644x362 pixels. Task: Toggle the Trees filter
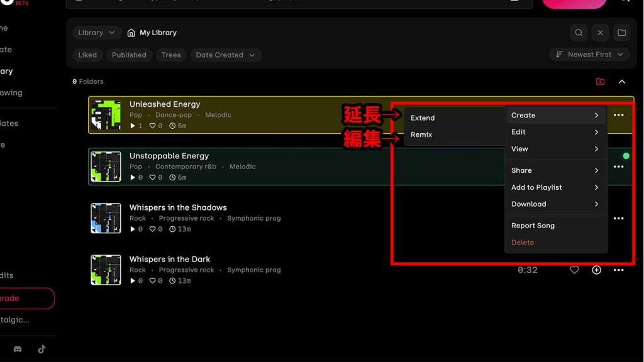(x=171, y=55)
